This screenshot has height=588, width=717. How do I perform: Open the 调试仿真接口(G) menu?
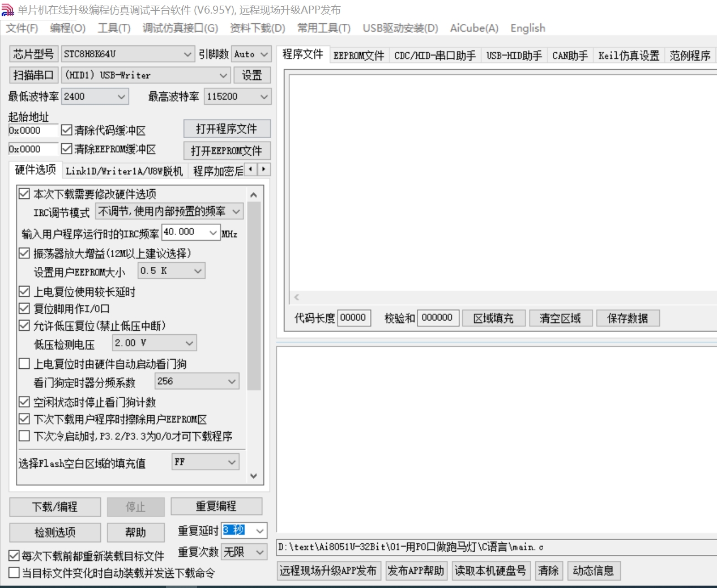pyautogui.click(x=180, y=28)
